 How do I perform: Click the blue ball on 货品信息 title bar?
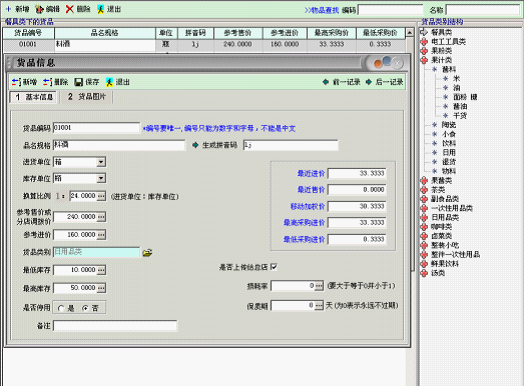tap(387, 61)
